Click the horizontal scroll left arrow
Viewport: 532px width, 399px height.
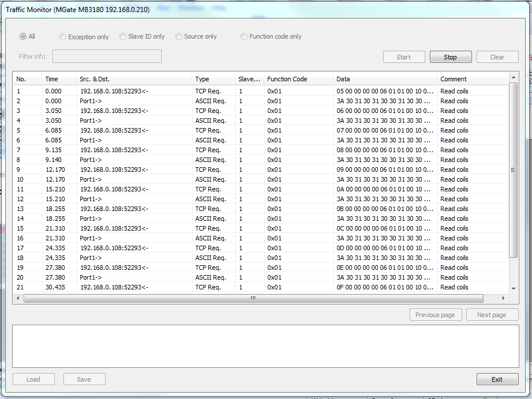[x=18, y=298]
